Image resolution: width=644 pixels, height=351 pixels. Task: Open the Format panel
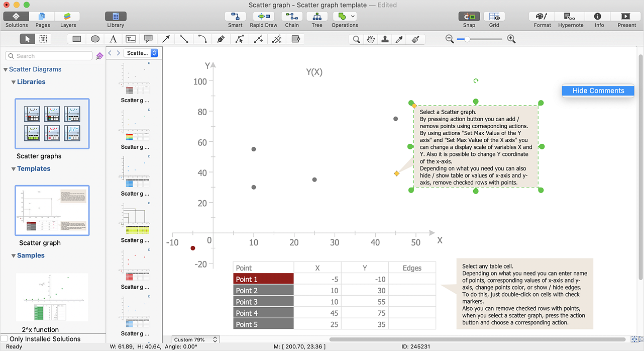542,17
